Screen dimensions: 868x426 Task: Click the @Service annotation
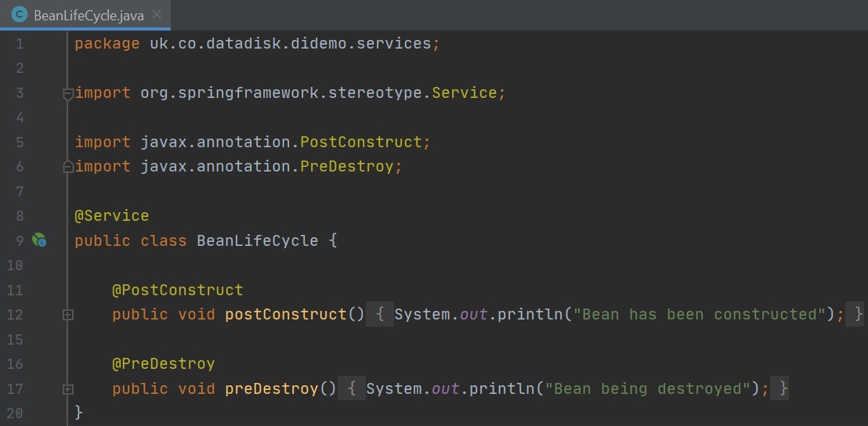click(111, 216)
